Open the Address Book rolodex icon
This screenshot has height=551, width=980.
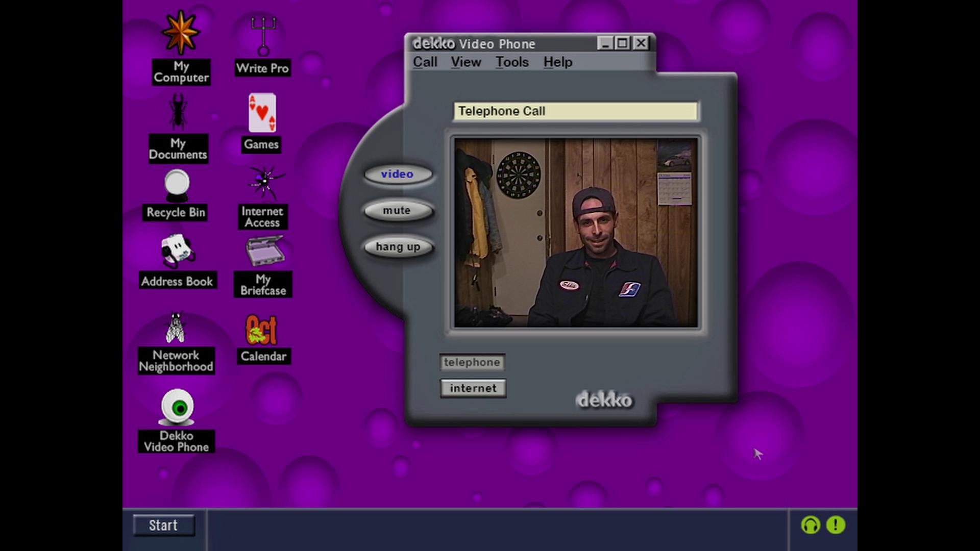pos(177,251)
